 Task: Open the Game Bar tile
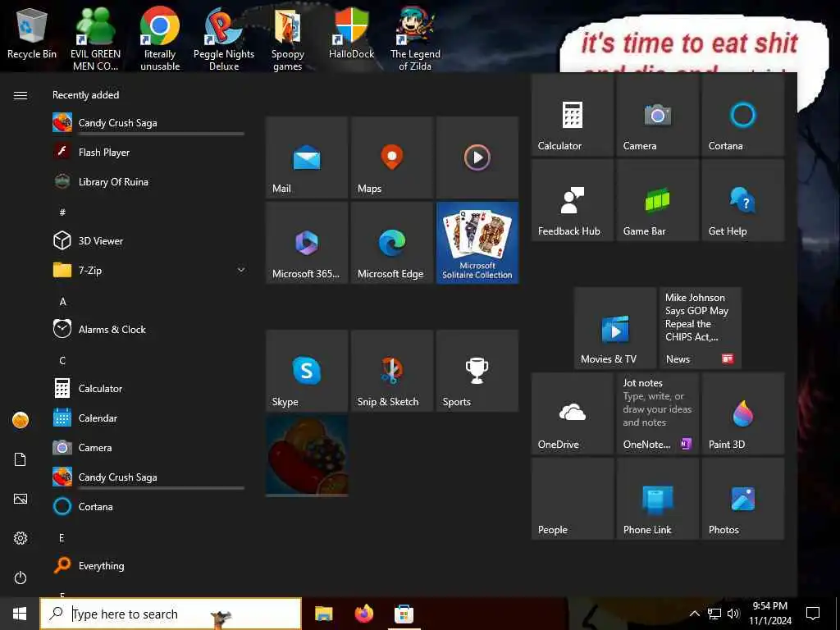click(x=658, y=200)
